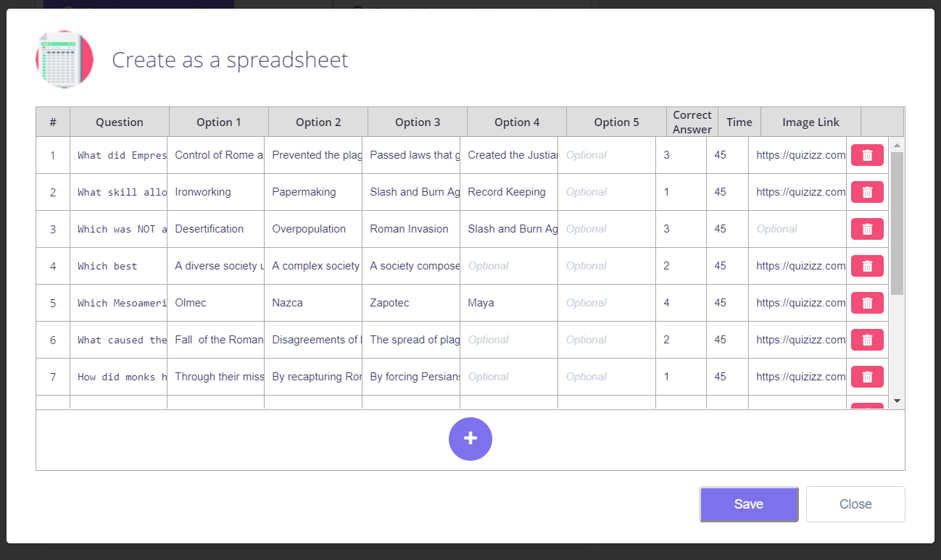Edit correct answer cell in row 5
The image size is (941, 560).
681,303
